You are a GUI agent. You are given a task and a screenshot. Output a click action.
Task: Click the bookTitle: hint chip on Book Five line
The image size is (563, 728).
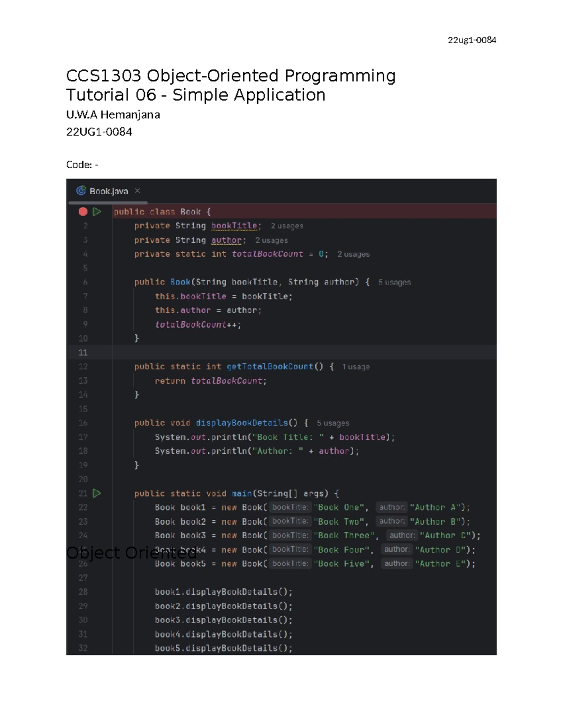click(291, 563)
